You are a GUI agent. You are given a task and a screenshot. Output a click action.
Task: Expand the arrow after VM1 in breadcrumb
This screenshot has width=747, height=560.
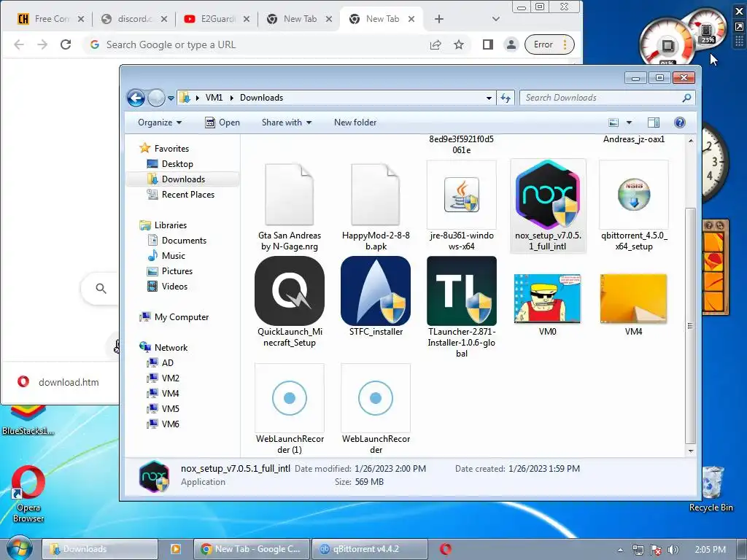[x=231, y=98]
